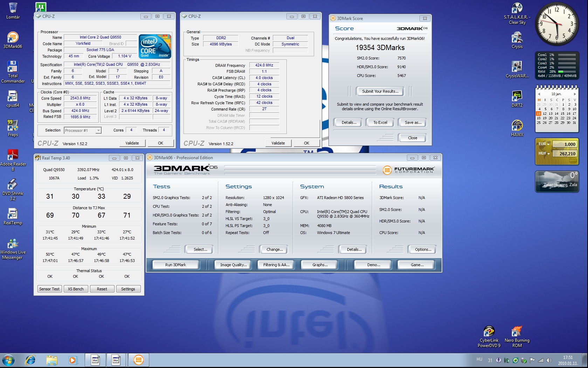Click the Demo button in 3DMark06

(x=373, y=265)
